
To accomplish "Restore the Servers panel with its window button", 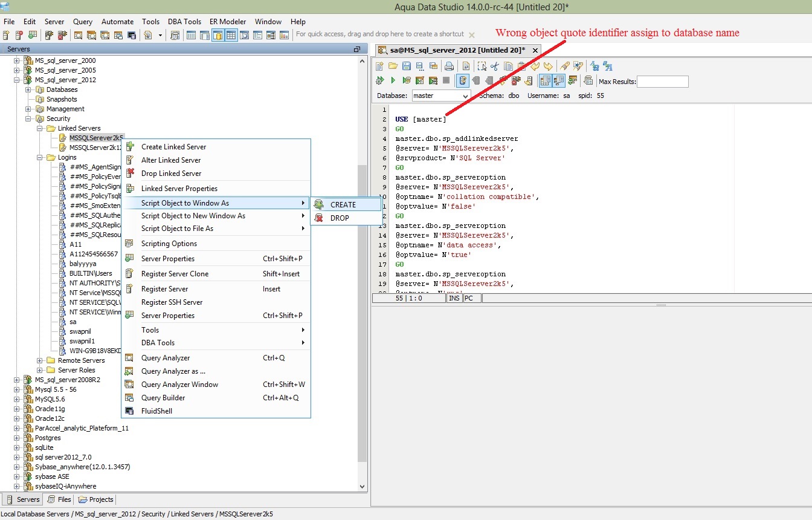I will [357, 49].
